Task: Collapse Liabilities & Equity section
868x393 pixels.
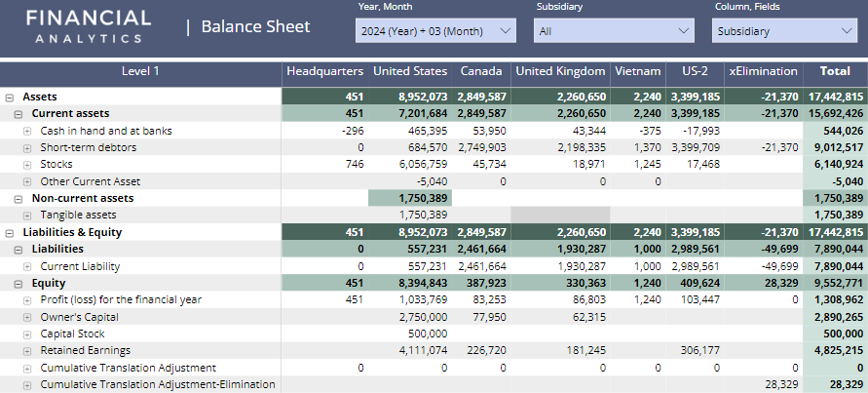Action: (9, 232)
